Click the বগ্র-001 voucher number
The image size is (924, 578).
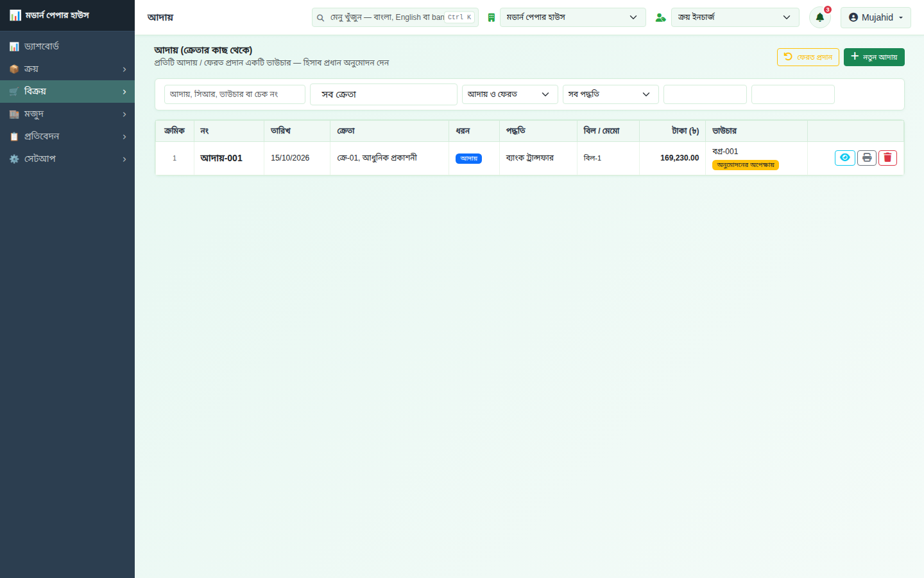[x=725, y=152]
